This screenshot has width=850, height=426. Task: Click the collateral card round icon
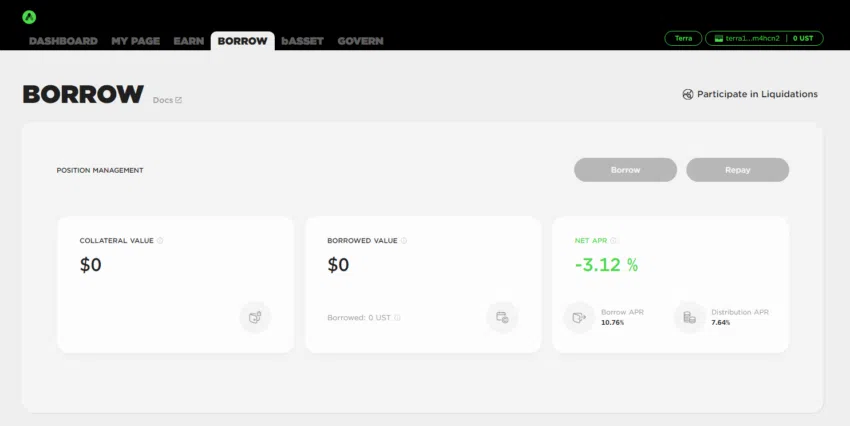[x=255, y=317]
